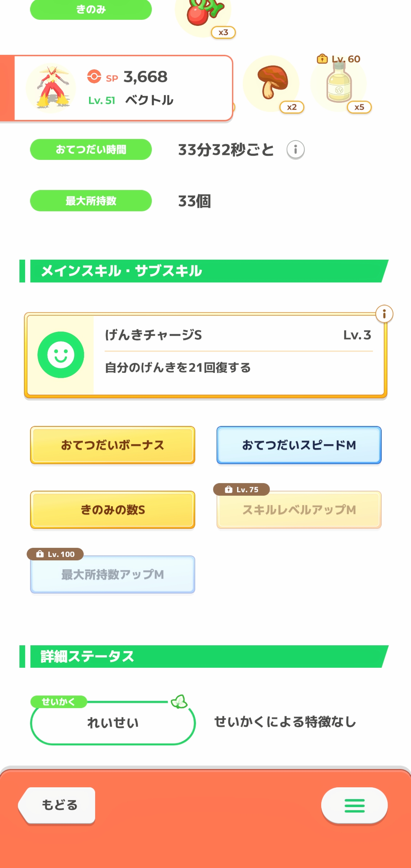Select the きのみの数S sub skill
This screenshot has height=868, width=411.
pos(113,510)
